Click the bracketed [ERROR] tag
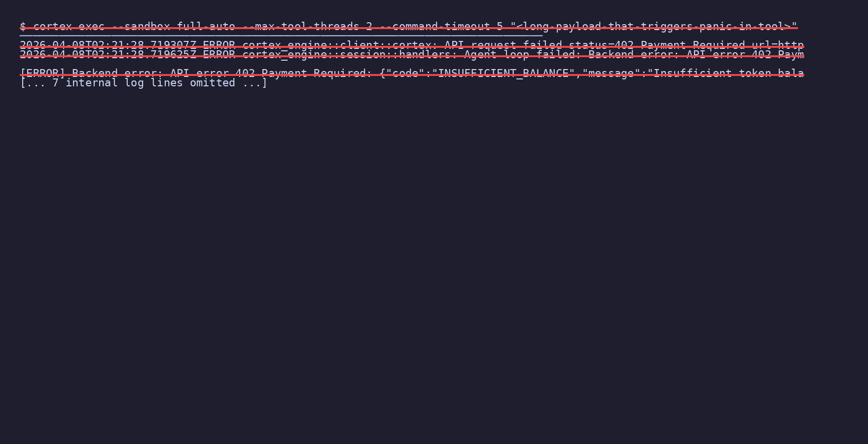The image size is (868, 444). coord(42,74)
